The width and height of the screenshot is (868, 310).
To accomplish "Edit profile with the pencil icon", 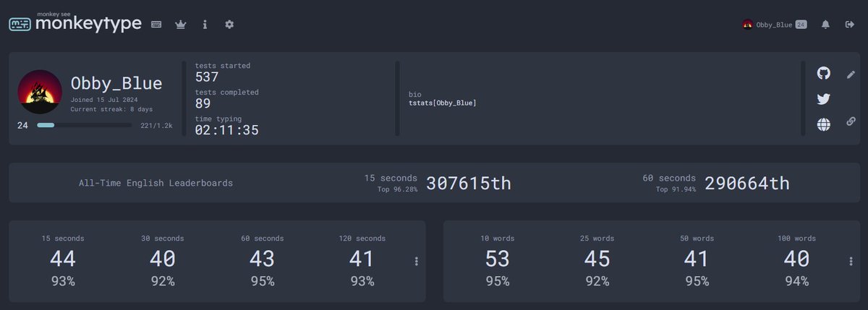I will (x=851, y=74).
